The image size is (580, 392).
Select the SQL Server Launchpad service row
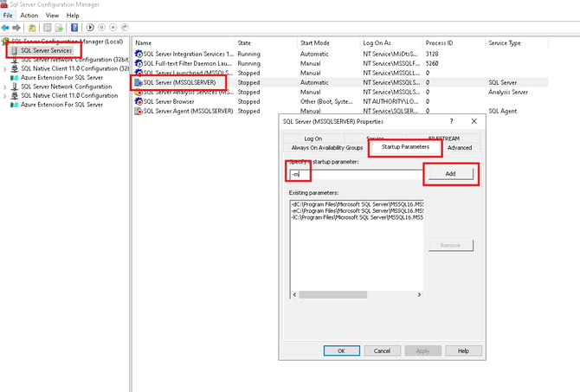tap(340, 74)
